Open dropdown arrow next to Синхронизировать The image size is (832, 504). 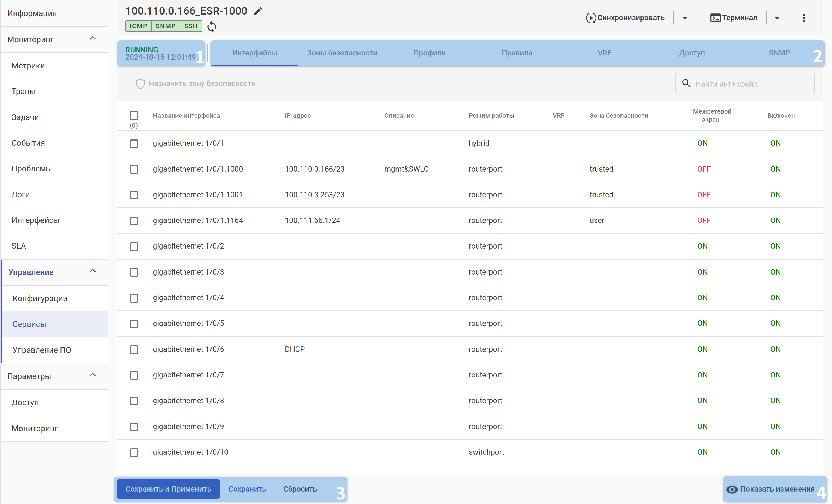684,18
